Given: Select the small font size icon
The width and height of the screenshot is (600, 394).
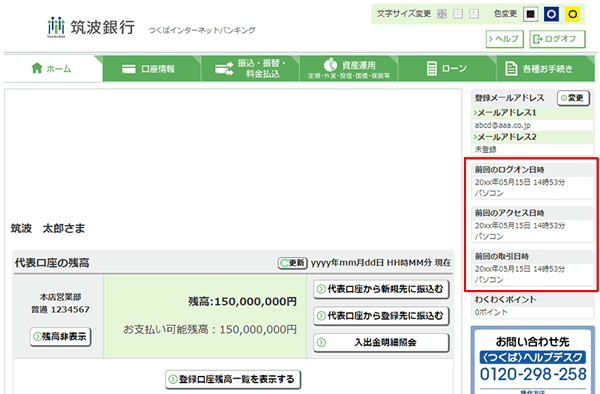Looking at the screenshot, I should (x=442, y=14).
